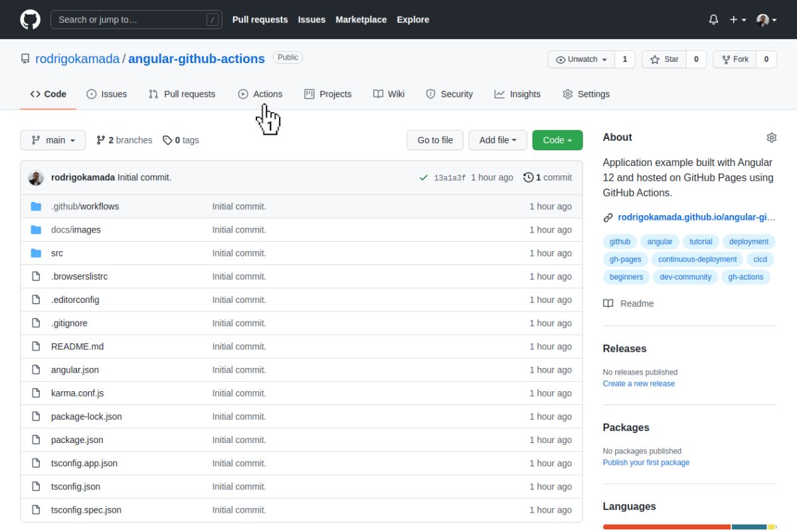
Task: Click Issues in the top navigation
Action: coord(311,20)
